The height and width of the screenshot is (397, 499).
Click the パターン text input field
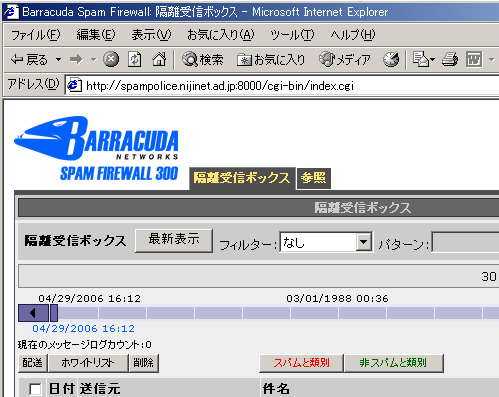click(465, 242)
